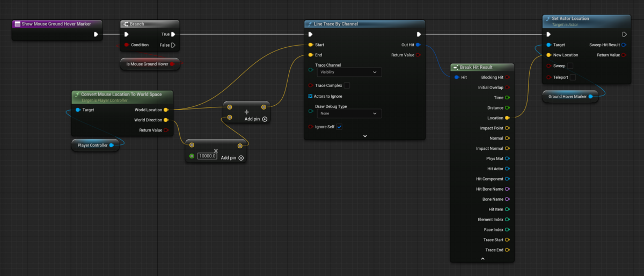Click the Show Mouse Ground Hover Marker execution output pin

pos(96,34)
